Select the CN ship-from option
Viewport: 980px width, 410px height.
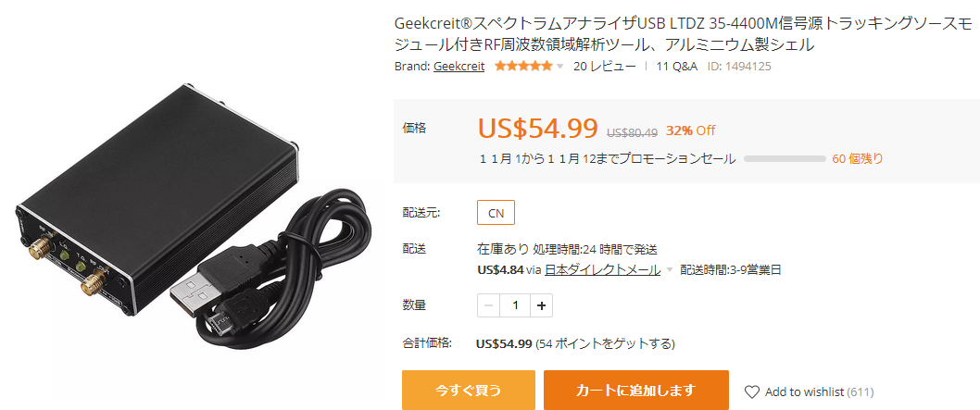click(496, 212)
